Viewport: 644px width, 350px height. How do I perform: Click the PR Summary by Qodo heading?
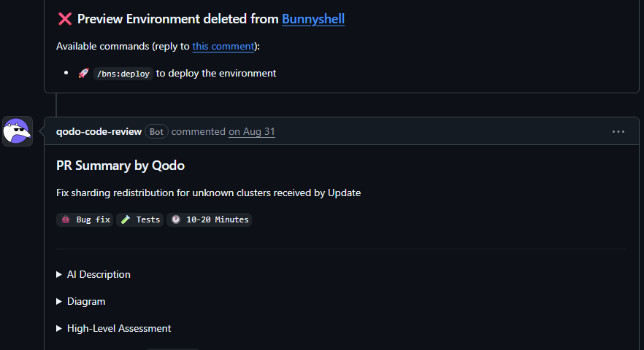click(120, 166)
